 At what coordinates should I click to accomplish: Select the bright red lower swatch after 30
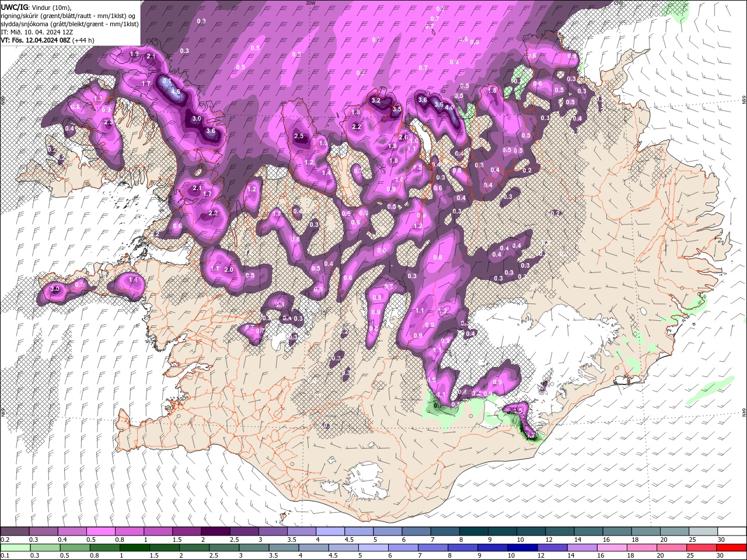731,547
